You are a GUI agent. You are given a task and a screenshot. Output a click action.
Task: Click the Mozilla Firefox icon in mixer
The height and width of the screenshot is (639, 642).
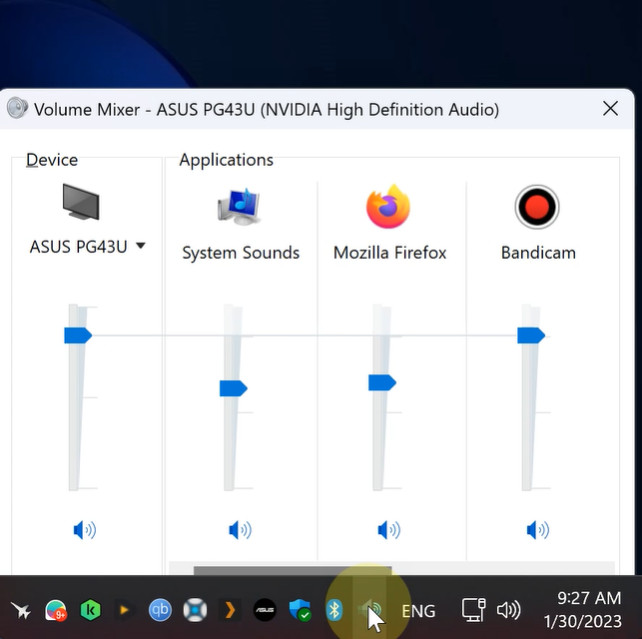click(388, 207)
